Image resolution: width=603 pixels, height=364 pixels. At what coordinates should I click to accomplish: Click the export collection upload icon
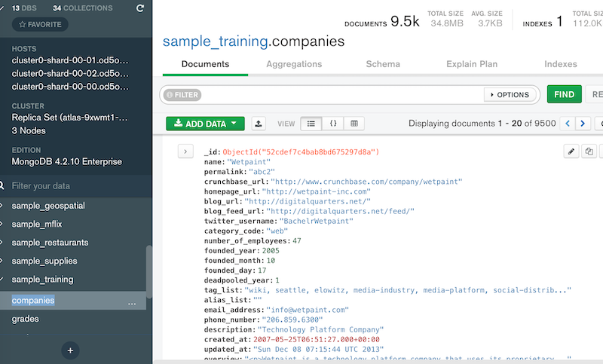[259, 124]
